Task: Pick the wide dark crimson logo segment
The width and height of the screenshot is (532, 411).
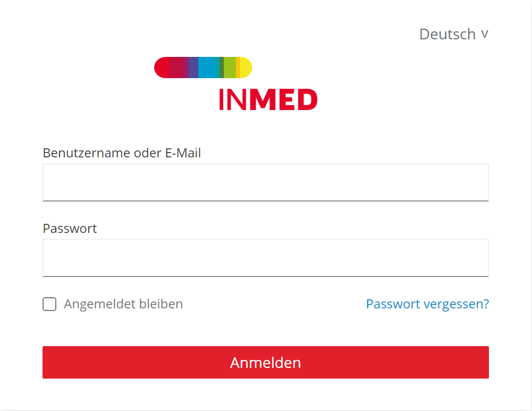Action: [x=176, y=68]
